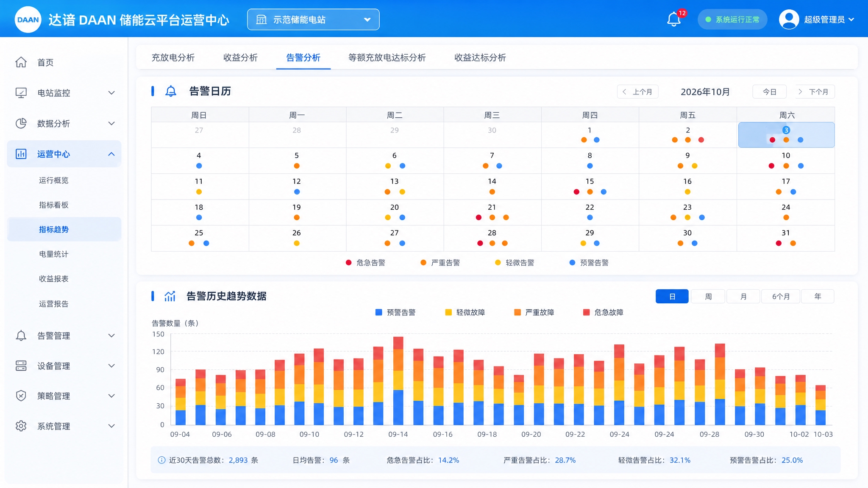
Task: Select the 日 time range option
Action: [x=672, y=297]
